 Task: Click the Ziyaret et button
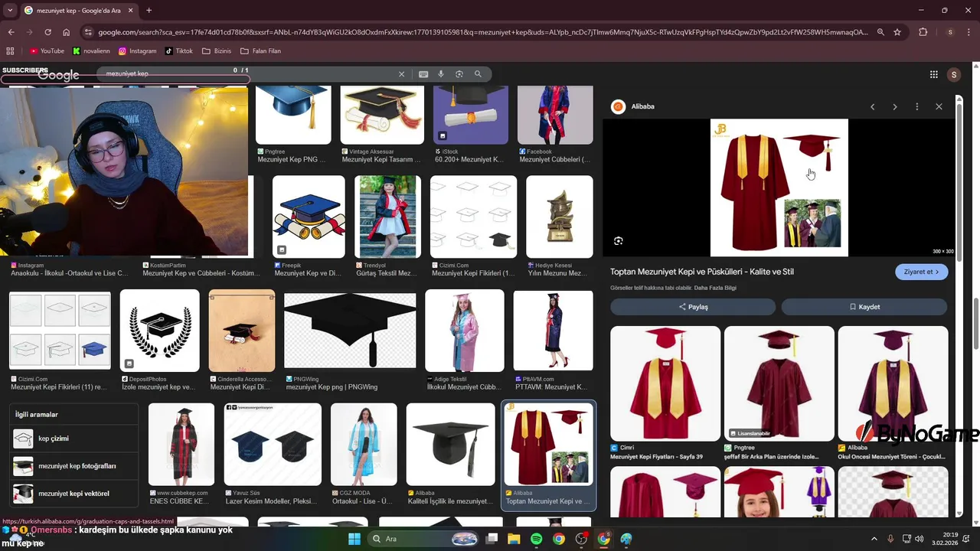921,272
